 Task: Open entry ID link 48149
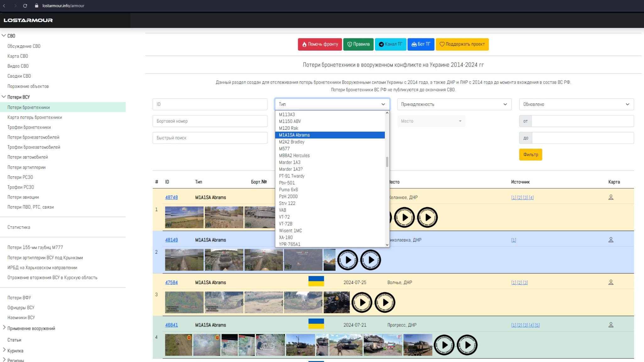171,240
